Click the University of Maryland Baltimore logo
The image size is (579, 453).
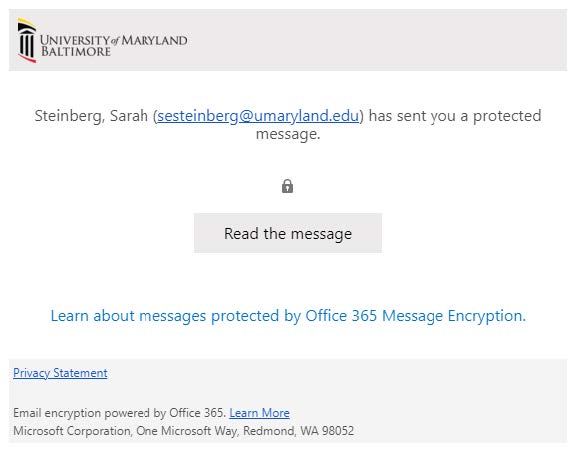pos(102,41)
